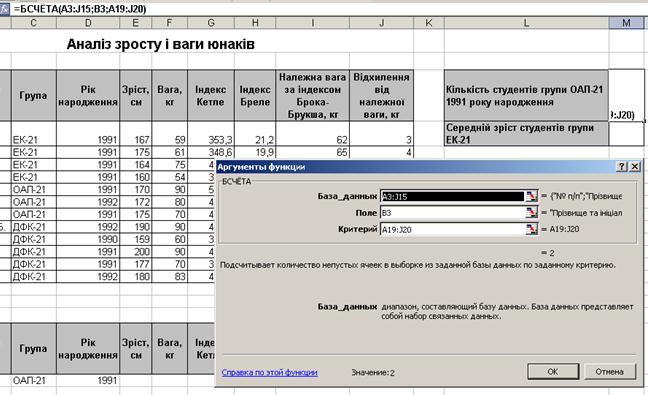The image size is (648, 395).
Task: Click birth year cell 1990
Action: click(x=88, y=239)
